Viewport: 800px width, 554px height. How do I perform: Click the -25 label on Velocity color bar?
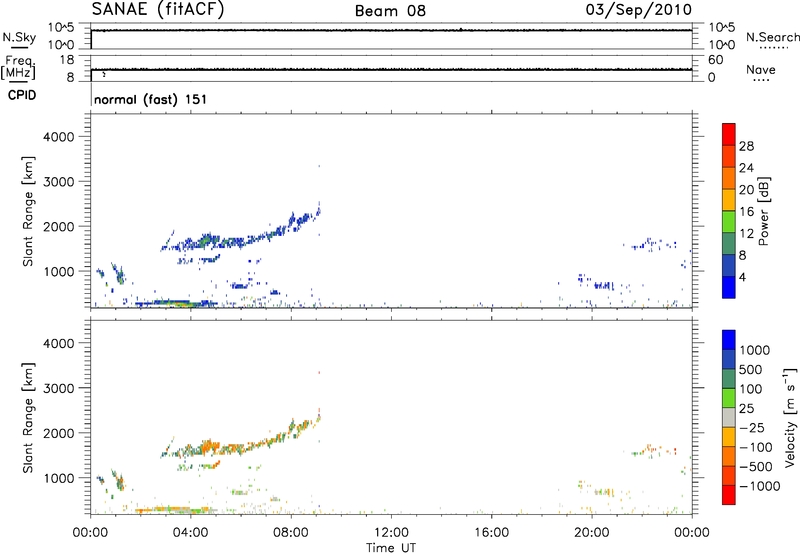pos(752,427)
